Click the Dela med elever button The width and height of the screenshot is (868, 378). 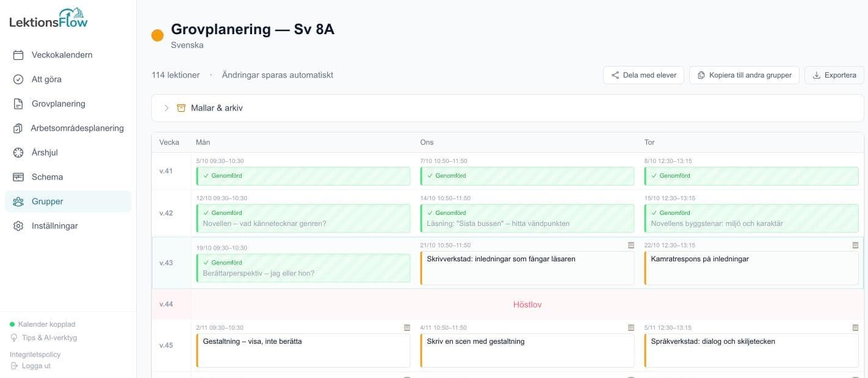pyautogui.click(x=643, y=75)
